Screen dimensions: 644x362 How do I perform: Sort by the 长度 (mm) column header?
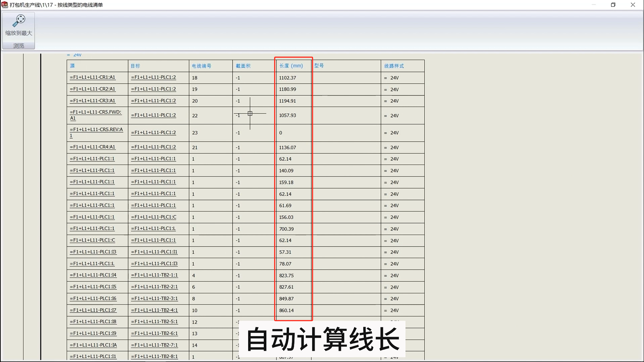click(291, 66)
